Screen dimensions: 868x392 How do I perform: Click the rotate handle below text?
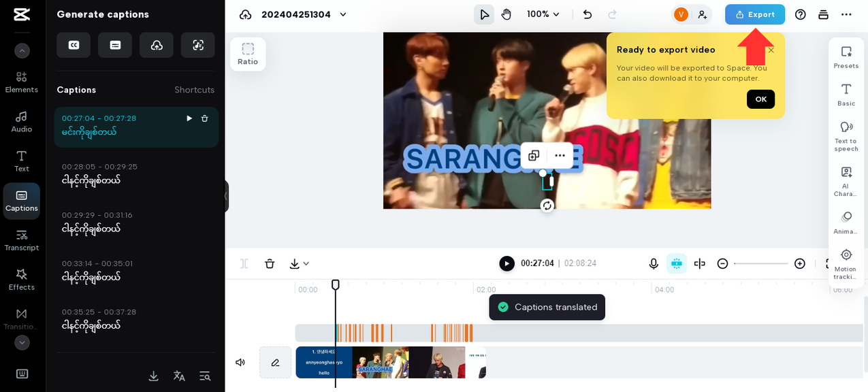tap(547, 206)
